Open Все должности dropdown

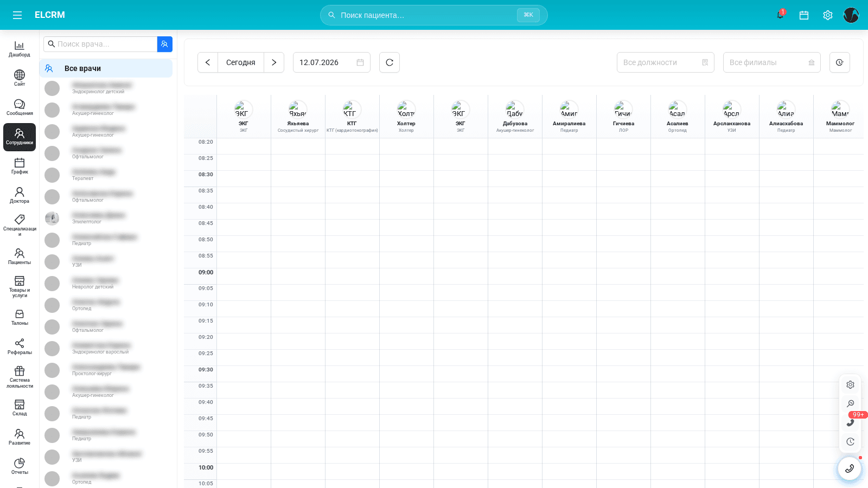click(x=666, y=62)
